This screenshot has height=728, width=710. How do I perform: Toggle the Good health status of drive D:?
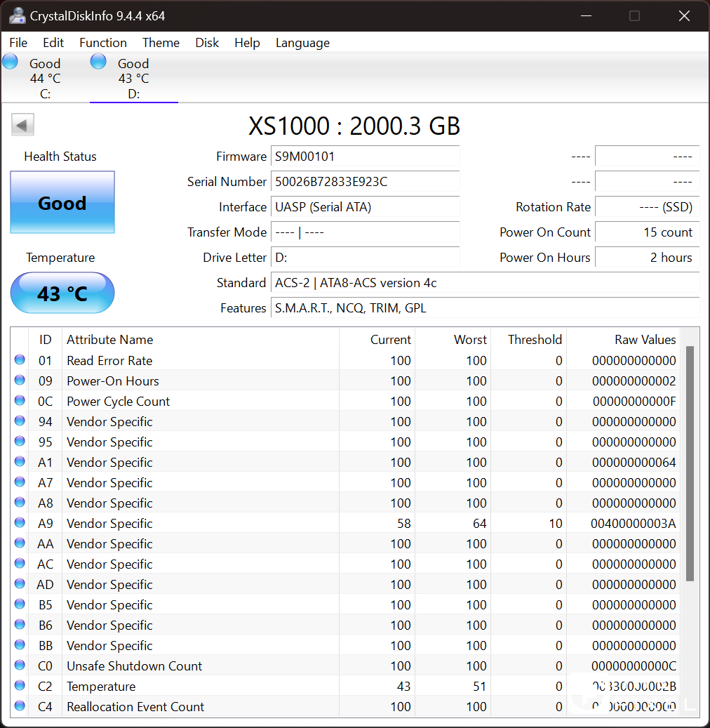click(x=133, y=63)
